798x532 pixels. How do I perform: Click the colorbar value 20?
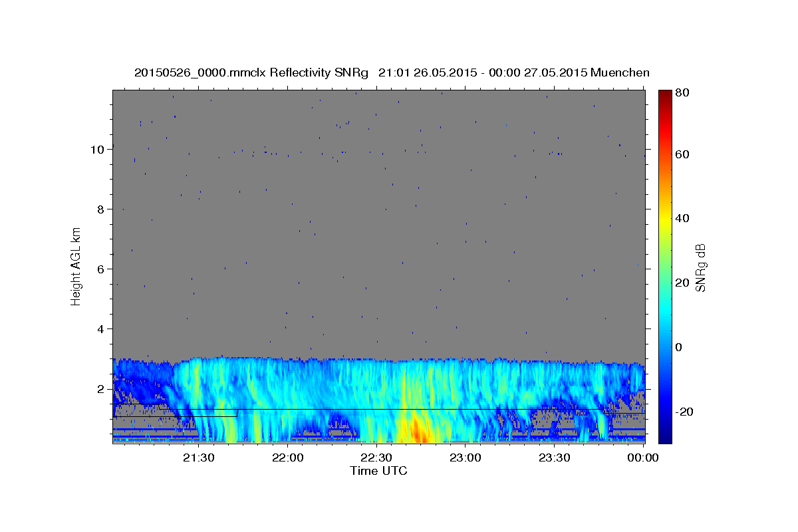click(682, 283)
